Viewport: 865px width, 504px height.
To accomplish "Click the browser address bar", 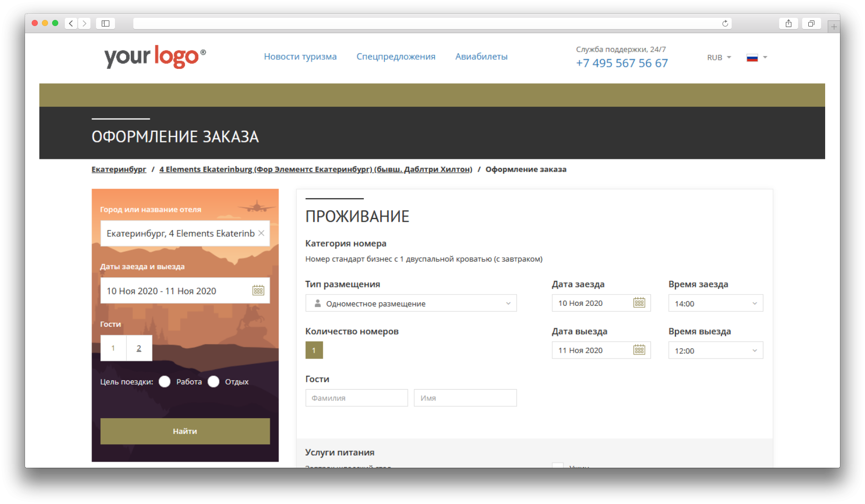I will pyautogui.click(x=432, y=23).
